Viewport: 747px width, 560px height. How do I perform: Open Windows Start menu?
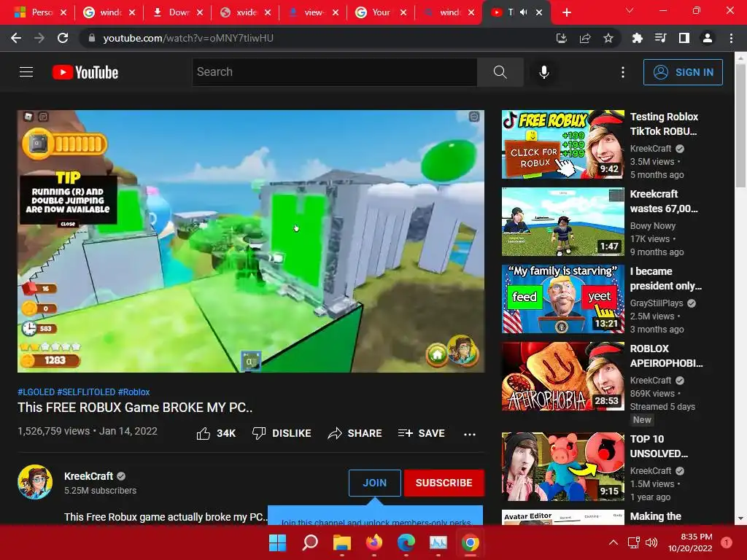click(x=278, y=542)
